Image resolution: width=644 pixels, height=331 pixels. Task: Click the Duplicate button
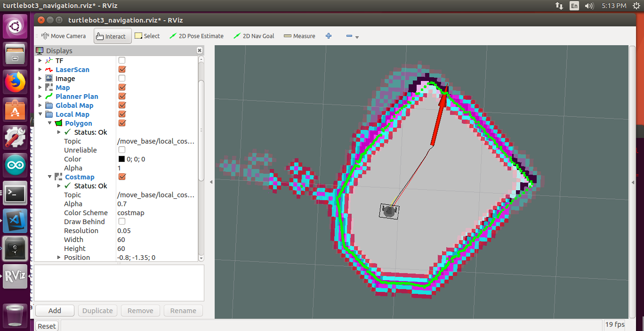pos(97,311)
